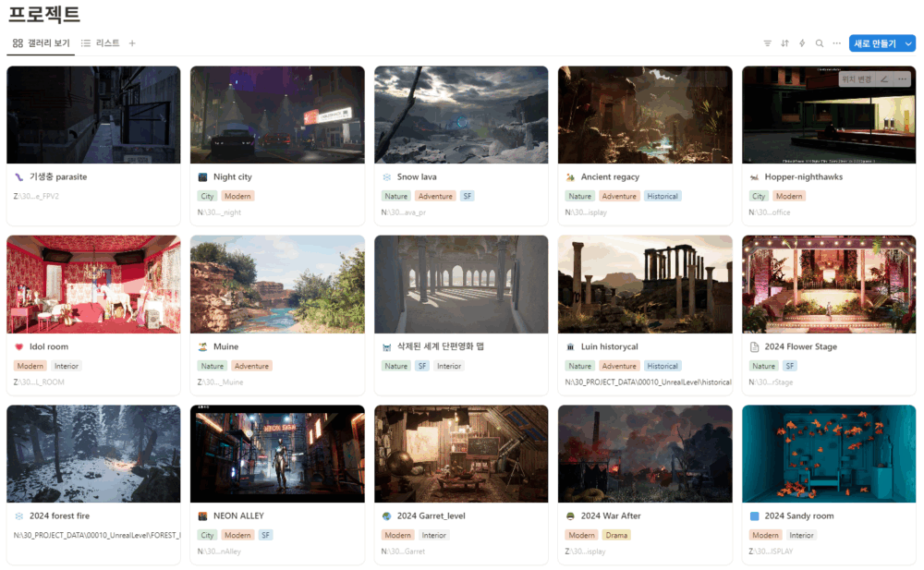This screenshot has height=570, width=924.
Task: Click the 위치 변경 button on card
Action: pyautogui.click(x=857, y=79)
